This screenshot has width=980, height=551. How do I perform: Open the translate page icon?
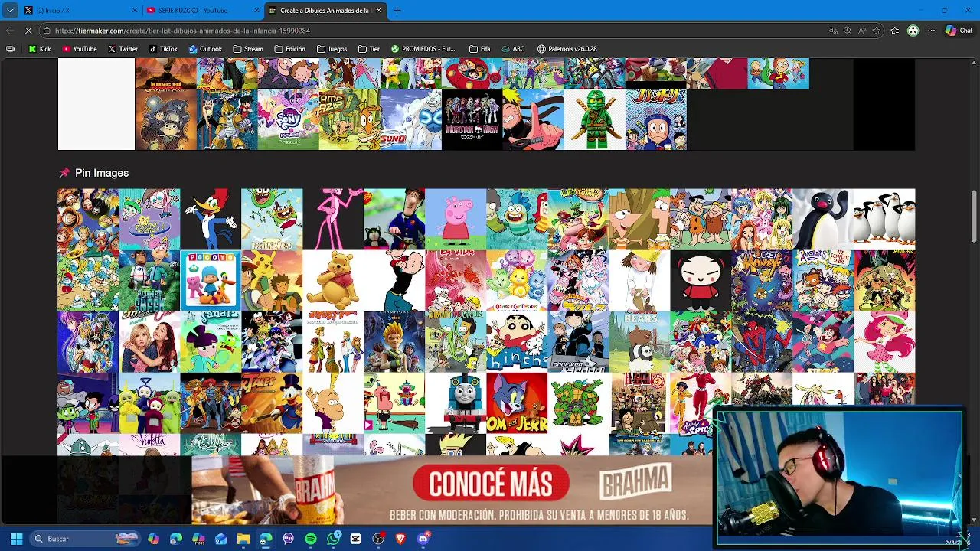pyautogui.click(x=833, y=31)
